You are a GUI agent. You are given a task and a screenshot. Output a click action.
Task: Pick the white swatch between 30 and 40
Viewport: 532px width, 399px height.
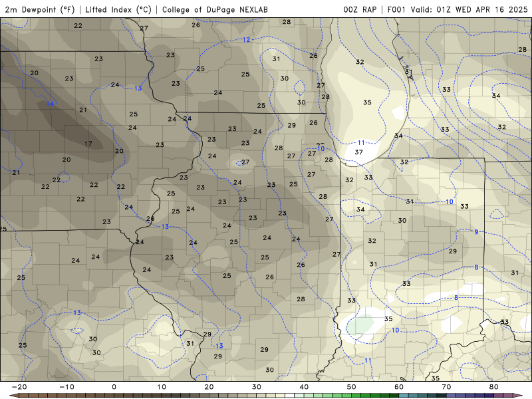pos(289,395)
